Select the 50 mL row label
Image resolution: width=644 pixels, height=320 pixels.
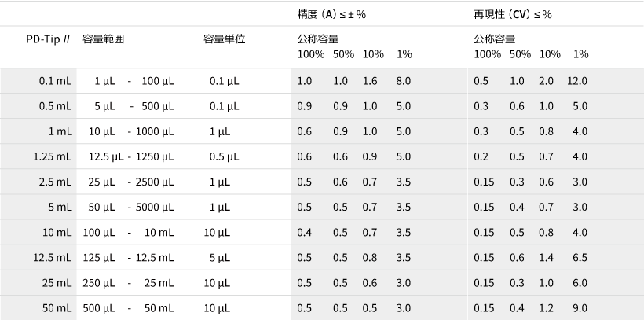click(57, 308)
